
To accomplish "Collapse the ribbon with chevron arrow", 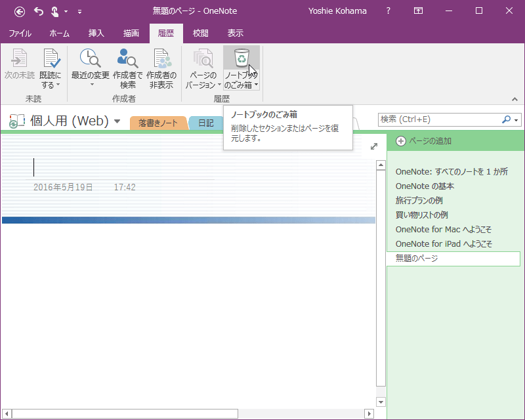I will pyautogui.click(x=514, y=99).
